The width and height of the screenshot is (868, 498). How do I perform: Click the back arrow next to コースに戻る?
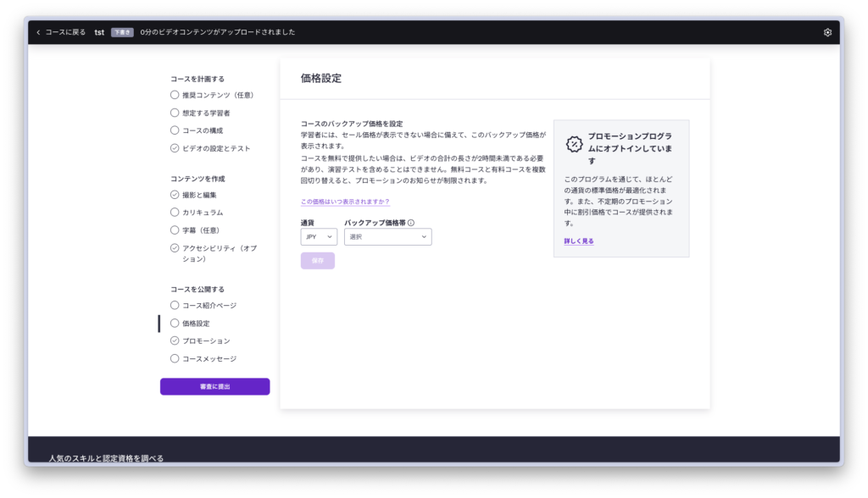tap(38, 32)
